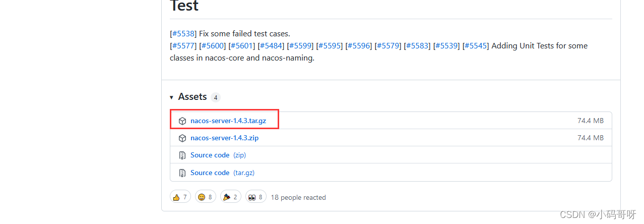Open issue #5484 link
The image size is (644, 224).
pos(272,46)
